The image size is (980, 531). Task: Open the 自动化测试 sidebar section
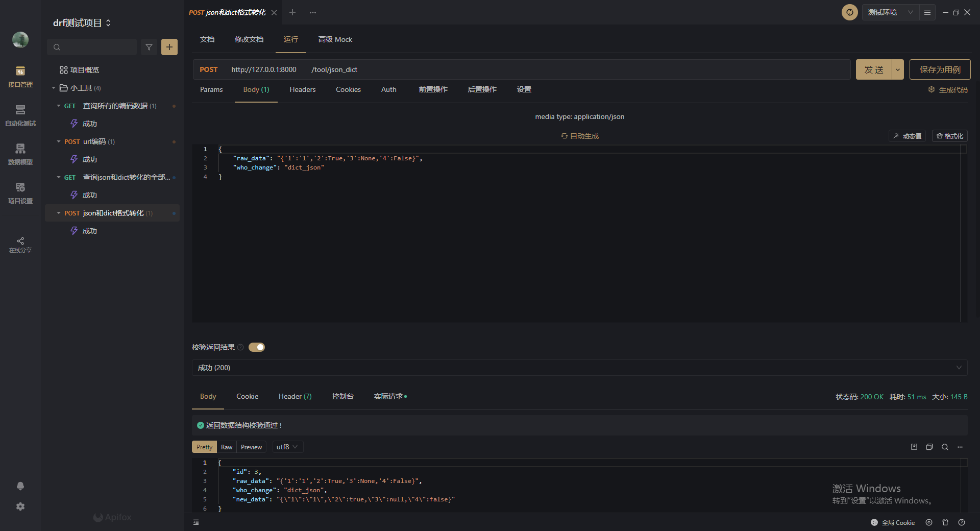(20, 115)
